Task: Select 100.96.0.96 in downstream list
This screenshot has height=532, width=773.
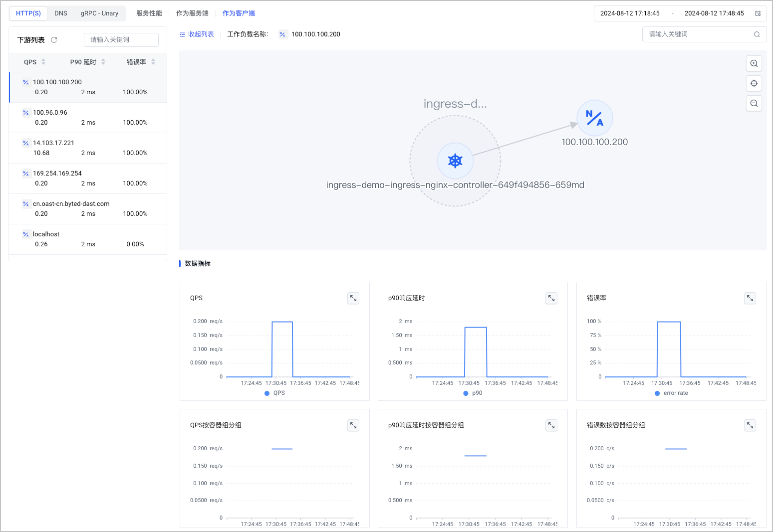Action: click(88, 118)
